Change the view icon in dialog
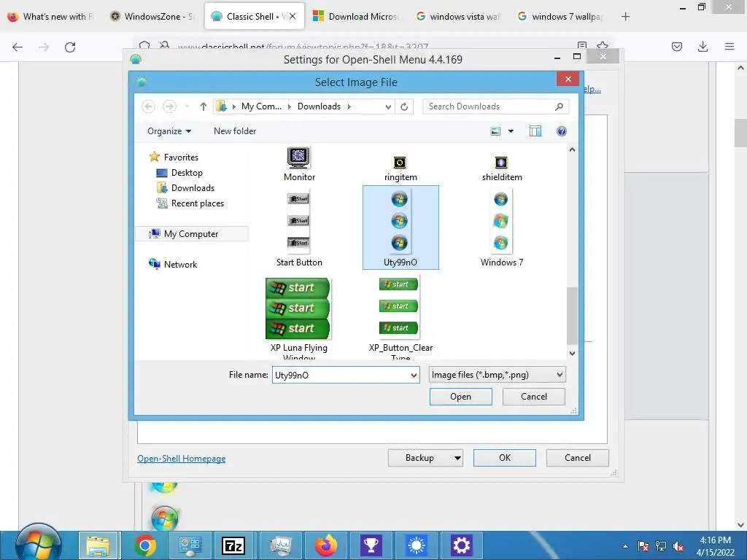747x560 pixels. pyautogui.click(x=495, y=131)
